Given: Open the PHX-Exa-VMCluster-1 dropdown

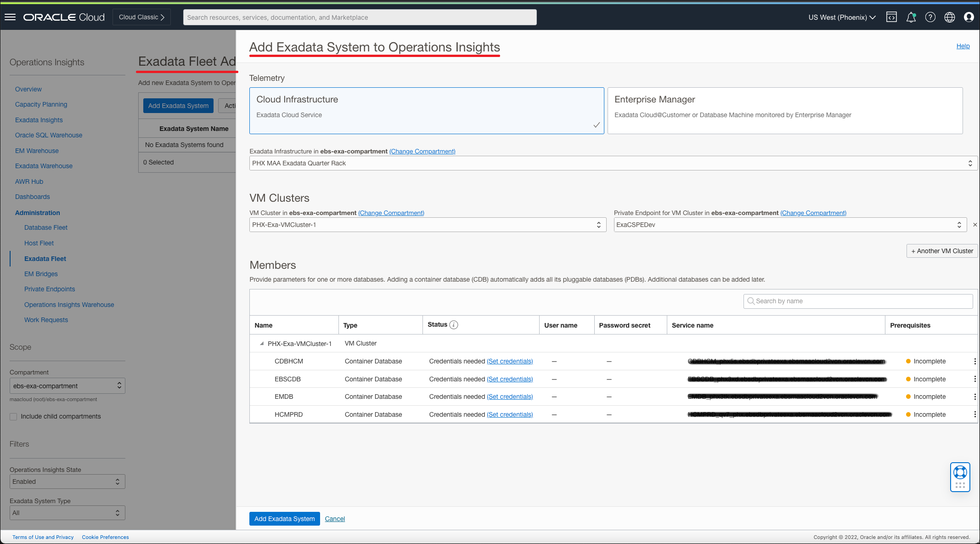Looking at the screenshot, I should pos(428,225).
